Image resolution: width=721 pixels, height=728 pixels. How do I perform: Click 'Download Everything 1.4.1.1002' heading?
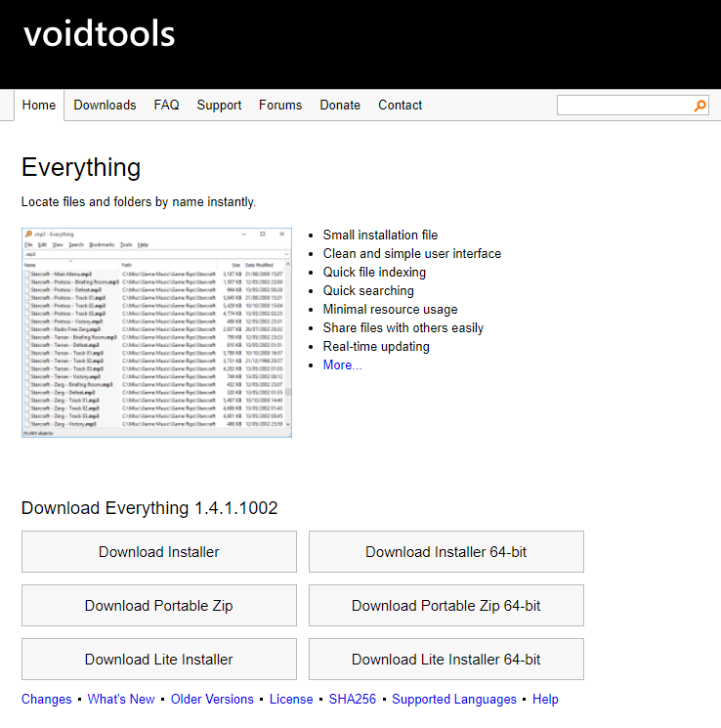pos(149,508)
